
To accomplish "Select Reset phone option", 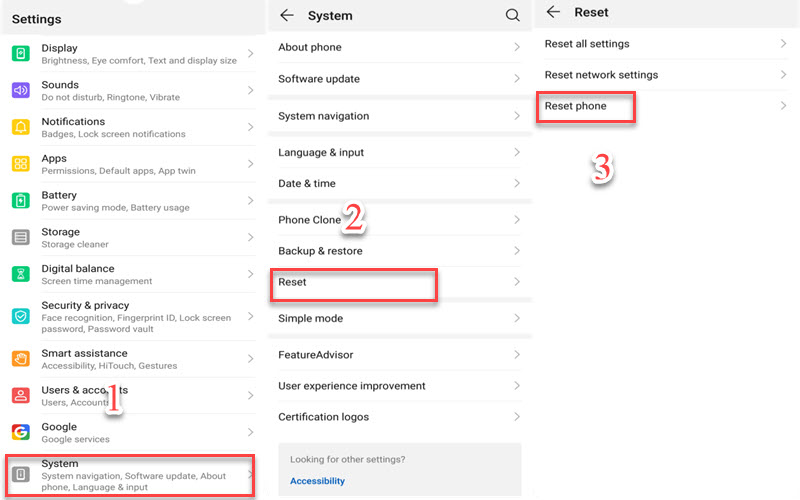I will point(585,106).
